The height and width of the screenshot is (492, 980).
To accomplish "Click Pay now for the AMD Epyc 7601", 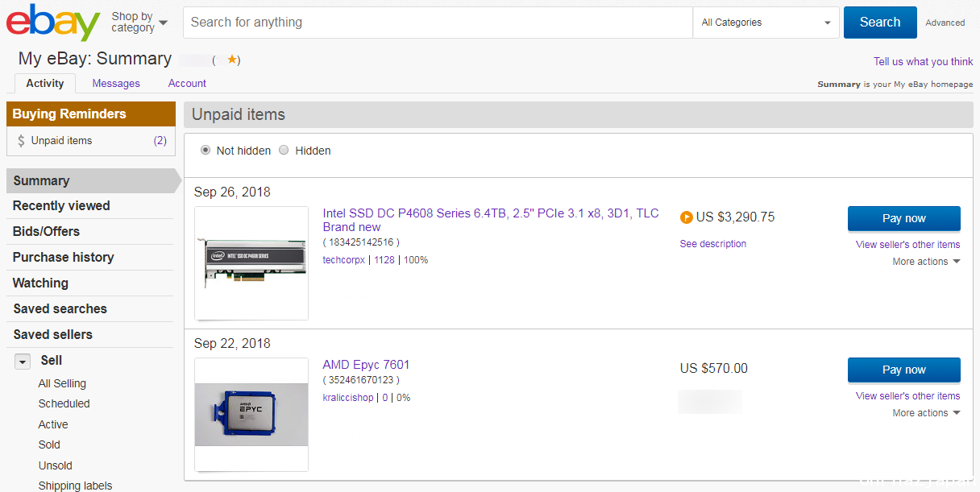I will [903, 370].
